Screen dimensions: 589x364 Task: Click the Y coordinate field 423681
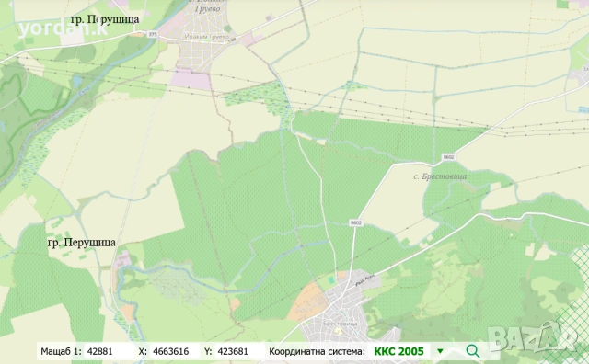pos(239,352)
